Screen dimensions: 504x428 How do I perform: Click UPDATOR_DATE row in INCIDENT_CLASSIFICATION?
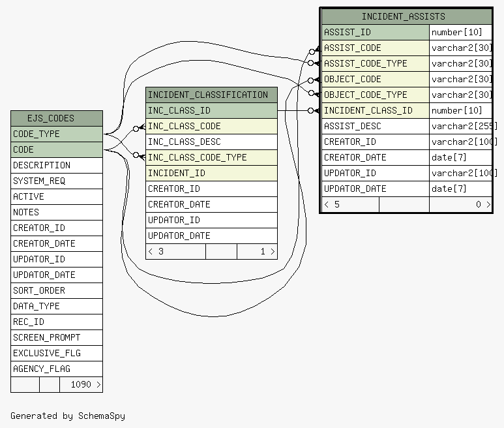click(211, 236)
